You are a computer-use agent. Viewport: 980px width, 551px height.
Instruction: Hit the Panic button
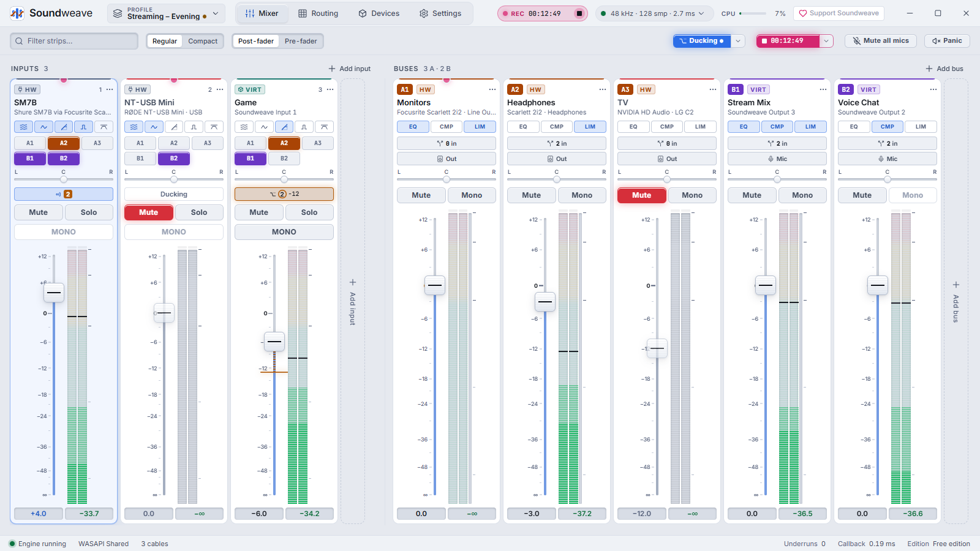point(947,41)
